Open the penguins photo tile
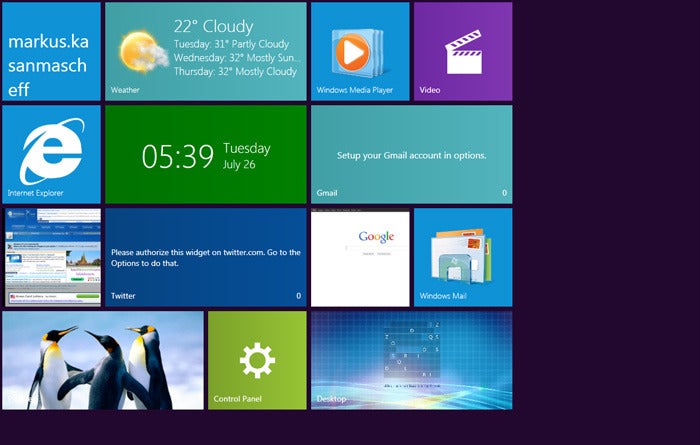Viewport: 700px width, 445px height. (x=103, y=360)
